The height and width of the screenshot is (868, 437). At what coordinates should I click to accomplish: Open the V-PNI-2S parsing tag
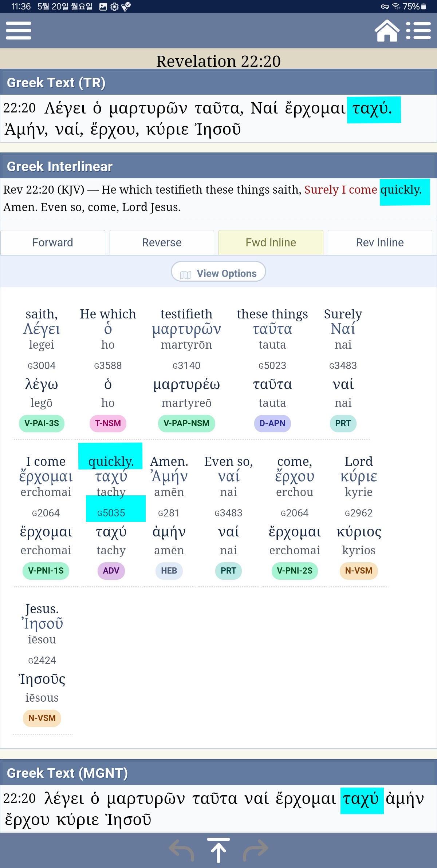295,571
